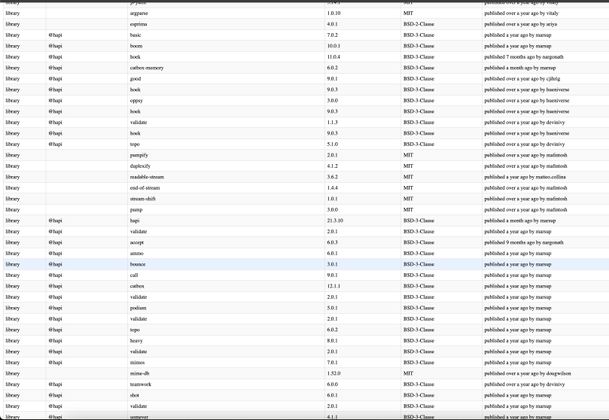
Task: Click version '4.1.2' in the duplexify row
Action: (x=332, y=166)
